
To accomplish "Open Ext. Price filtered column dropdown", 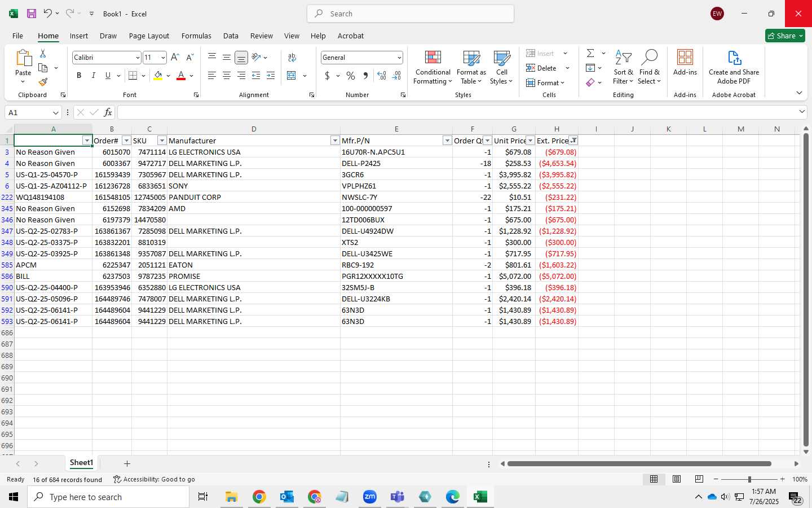I will click(x=573, y=141).
